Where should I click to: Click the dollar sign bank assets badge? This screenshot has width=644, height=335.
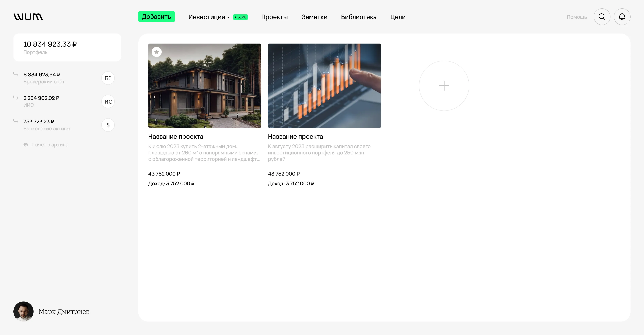pos(108,125)
